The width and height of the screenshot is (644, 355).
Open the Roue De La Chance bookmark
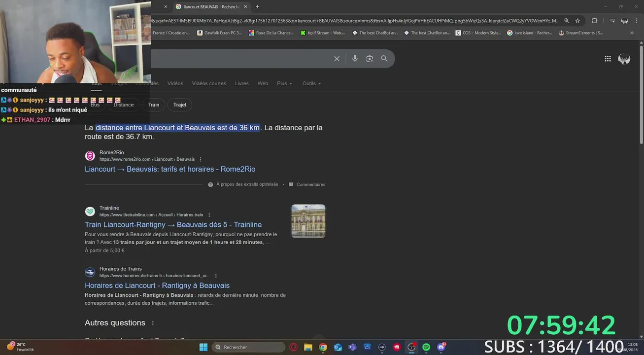click(x=271, y=33)
